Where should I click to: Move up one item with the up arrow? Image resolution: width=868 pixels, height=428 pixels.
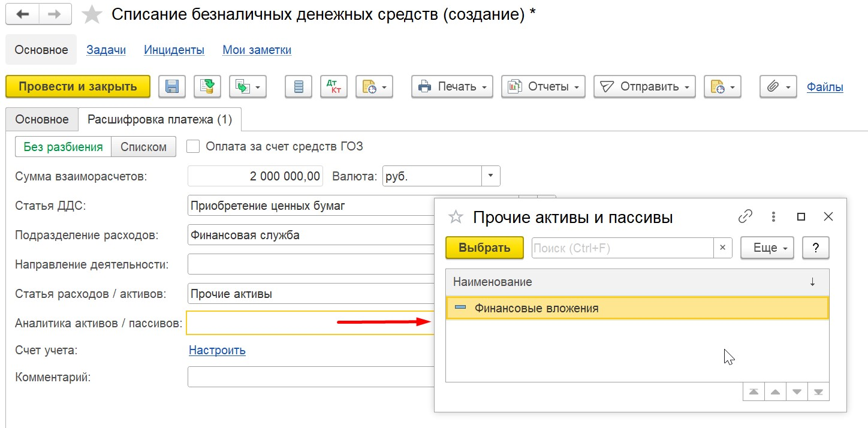tap(776, 392)
